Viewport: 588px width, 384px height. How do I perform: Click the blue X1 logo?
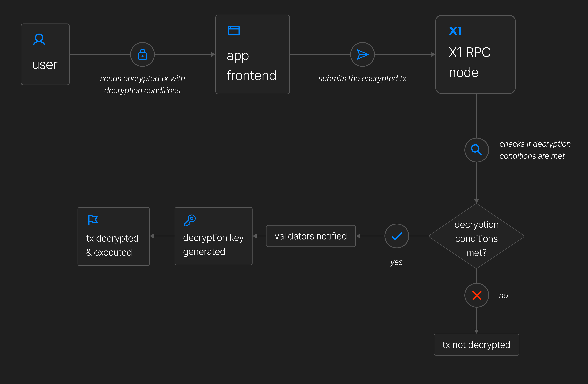coord(455,31)
